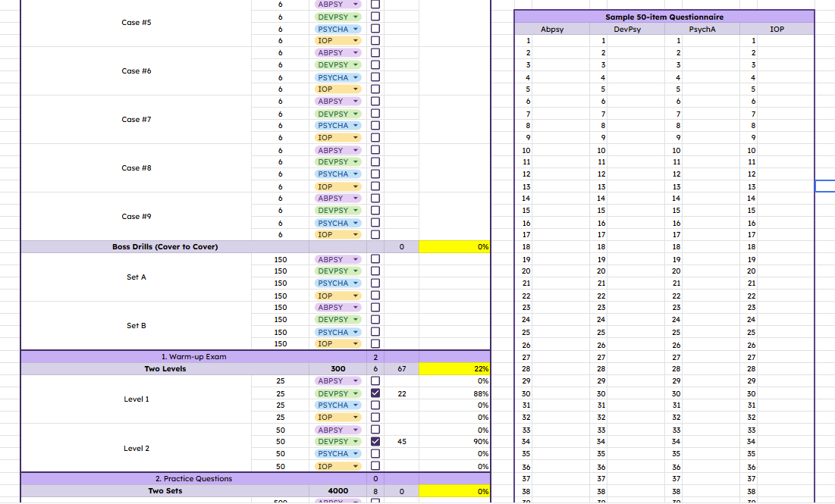Select the score 67 in Two Levels row

(x=401, y=369)
